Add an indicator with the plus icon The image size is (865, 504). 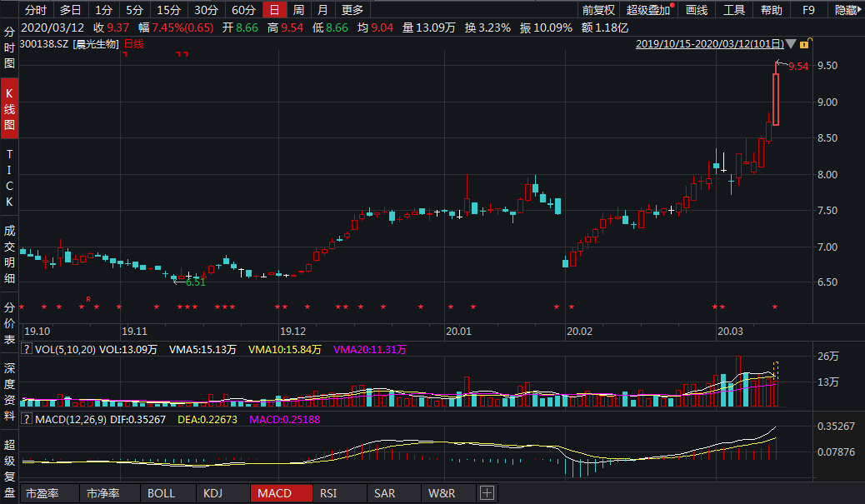(487, 493)
